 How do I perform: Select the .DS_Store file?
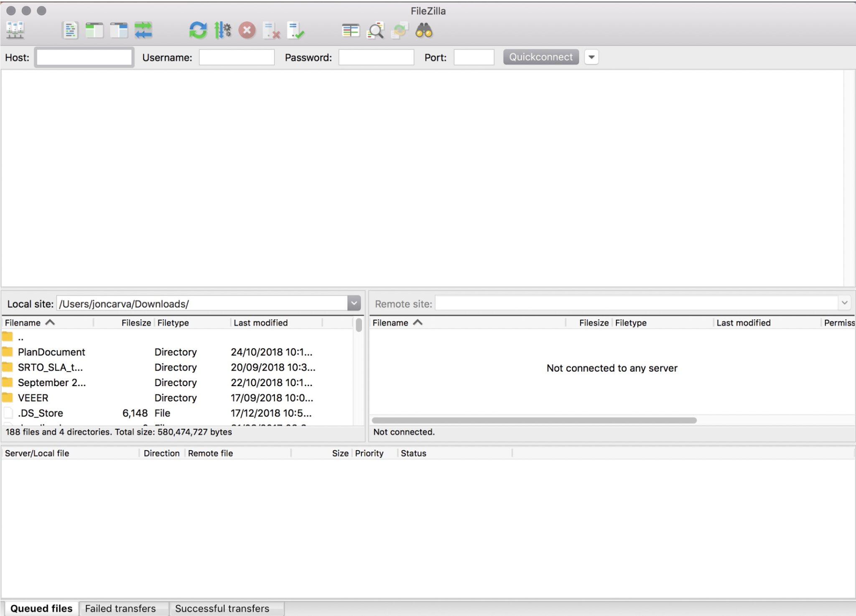(x=177, y=413)
